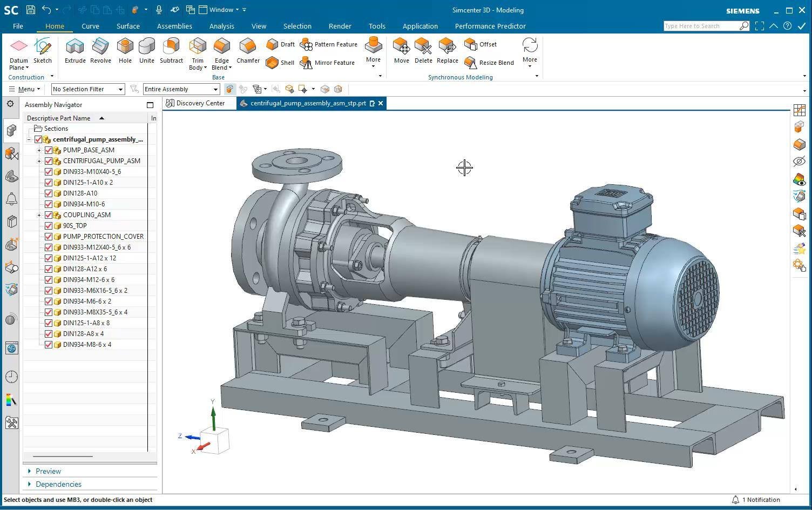Open the 1 Notification status item

[x=756, y=500]
